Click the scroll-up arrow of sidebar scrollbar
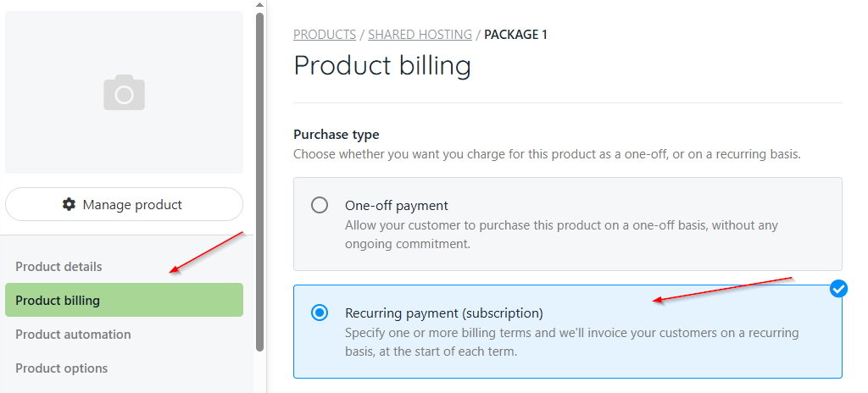This screenshot has width=868, height=393. [260, 4]
